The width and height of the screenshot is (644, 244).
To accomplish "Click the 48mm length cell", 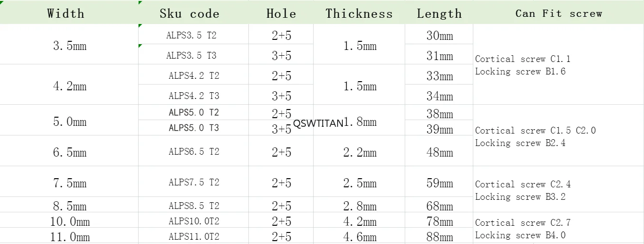I will coord(439,152).
